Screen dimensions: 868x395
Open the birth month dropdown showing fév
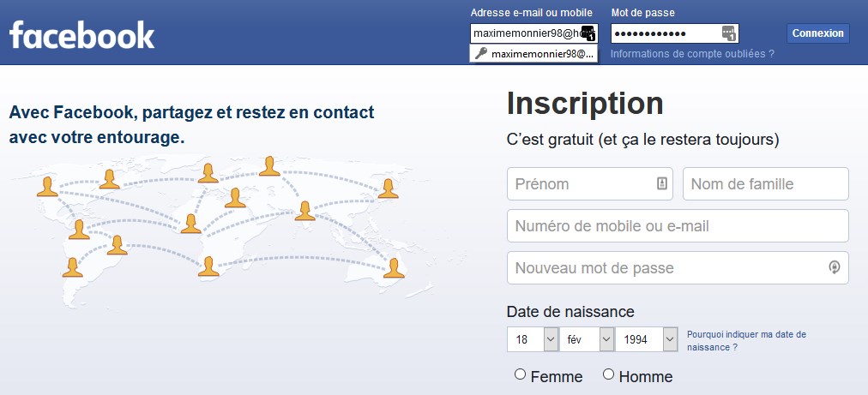[587, 339]
